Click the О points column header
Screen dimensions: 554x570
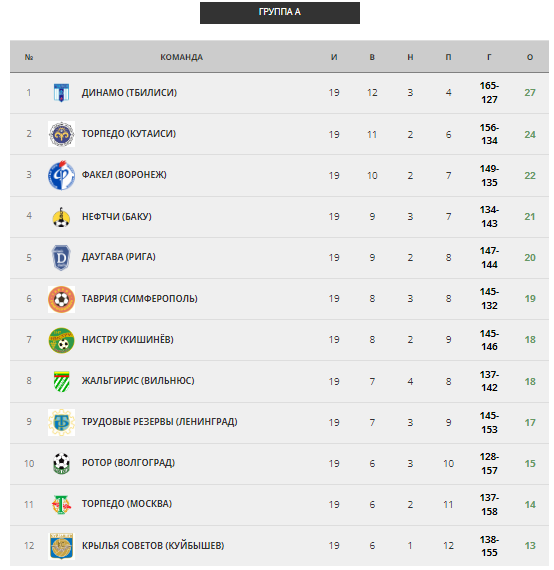[x=530, y=57]
